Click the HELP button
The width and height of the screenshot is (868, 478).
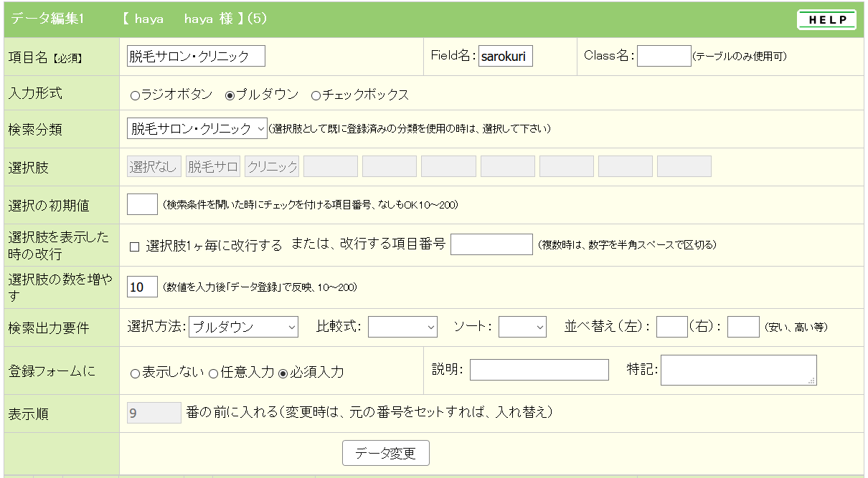[x=826, y=20]
